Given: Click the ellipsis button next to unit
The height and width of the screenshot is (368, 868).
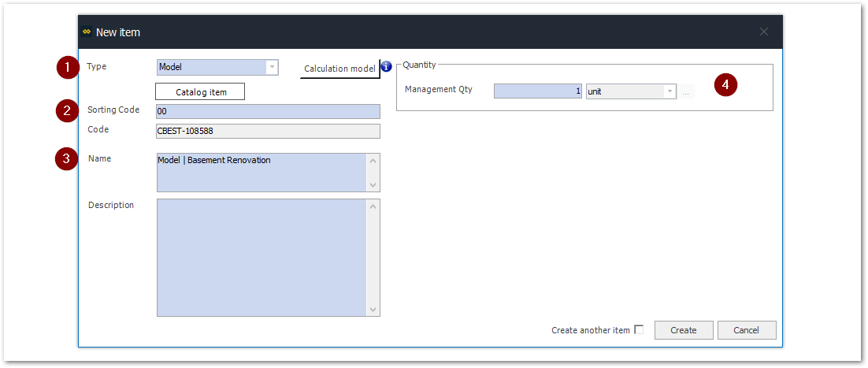Looking at the screenshot, I should pyautogui.click(x=686, y=92).
